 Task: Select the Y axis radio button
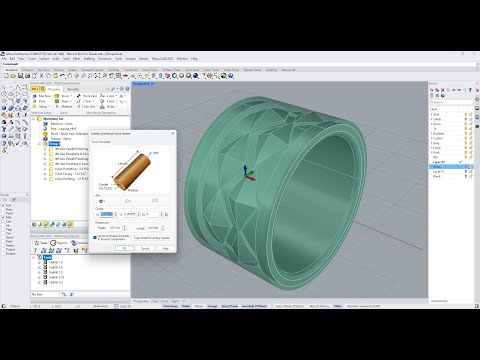(x=127, y=201)
